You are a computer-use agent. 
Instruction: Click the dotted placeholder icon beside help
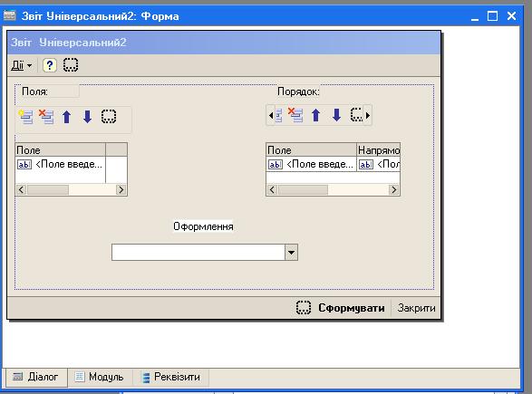click(71, 65)
